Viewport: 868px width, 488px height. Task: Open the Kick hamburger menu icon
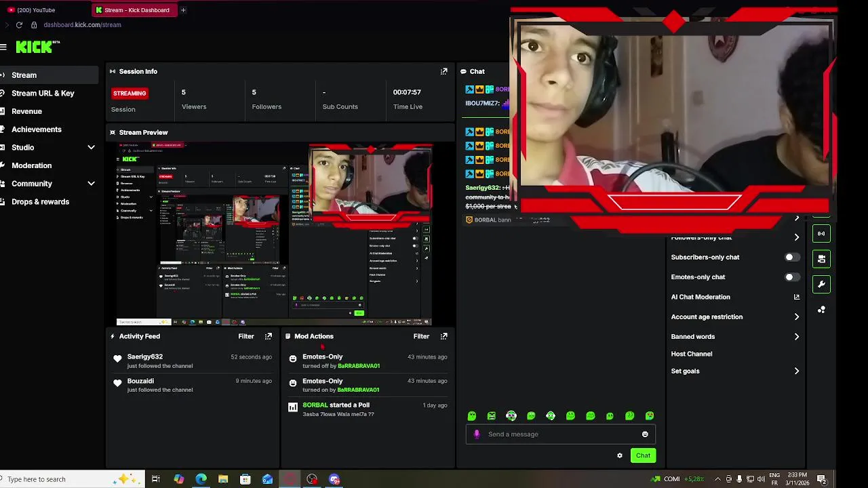[x=3, y=47]
